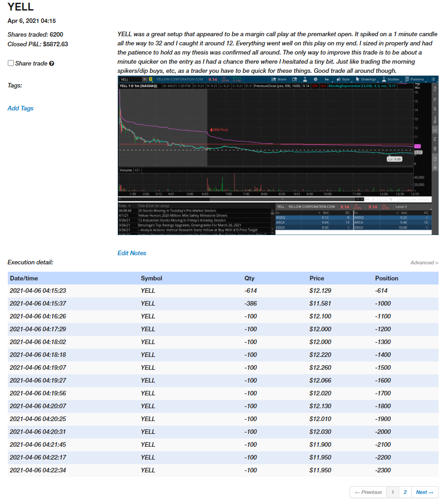Screen dimensions: 445x504
Task: Select the 04:18:02 execution time cell
Action: click(38, 342)
